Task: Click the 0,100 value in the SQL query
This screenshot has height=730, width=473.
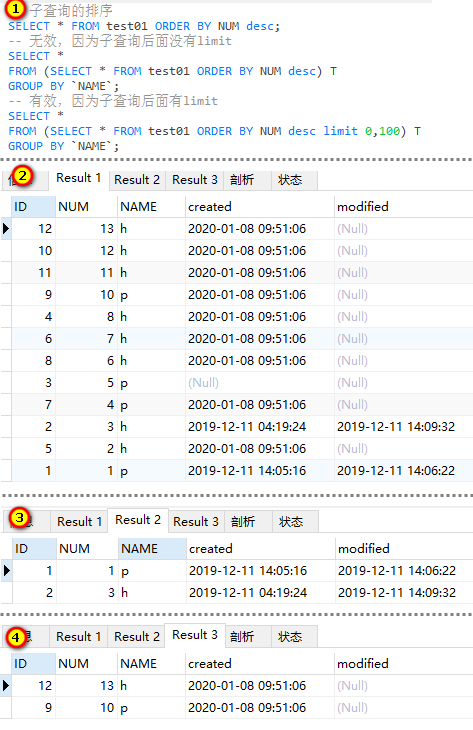Action: pos(382,131)
